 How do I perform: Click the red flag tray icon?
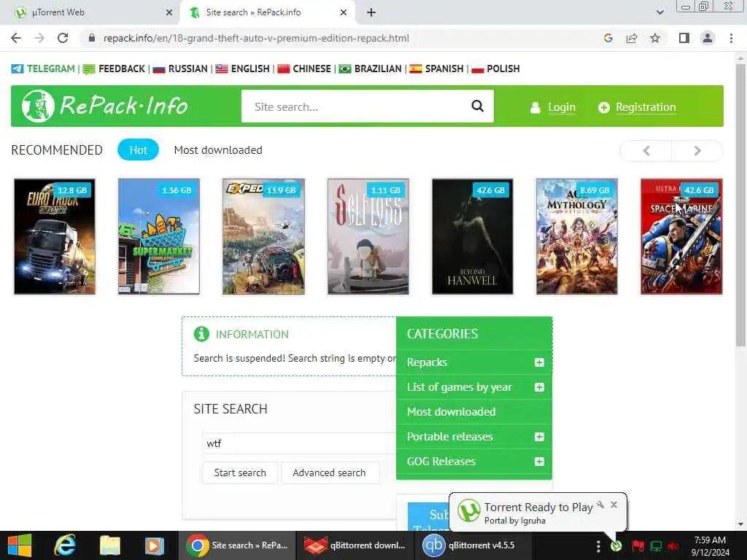pyautogui.click(x=638, y=545)
